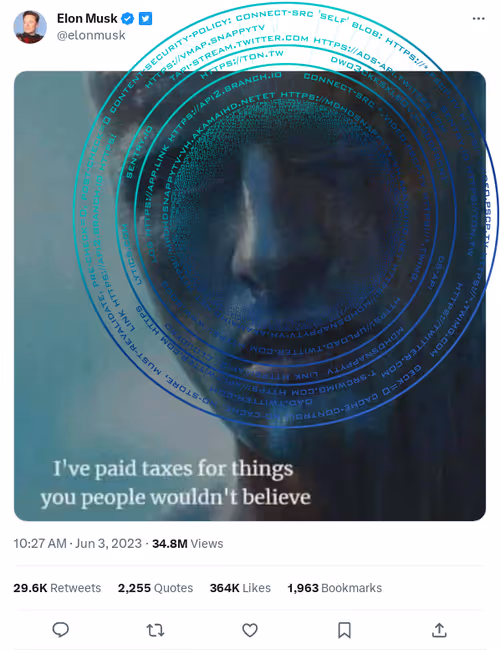Like the tweet with heart icon
Screen dimensions: 500x650
250,630
